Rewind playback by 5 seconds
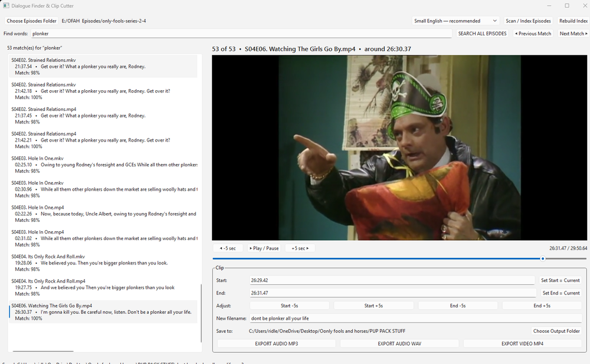This screenshot has width=590, height=364. coord(228,248)
